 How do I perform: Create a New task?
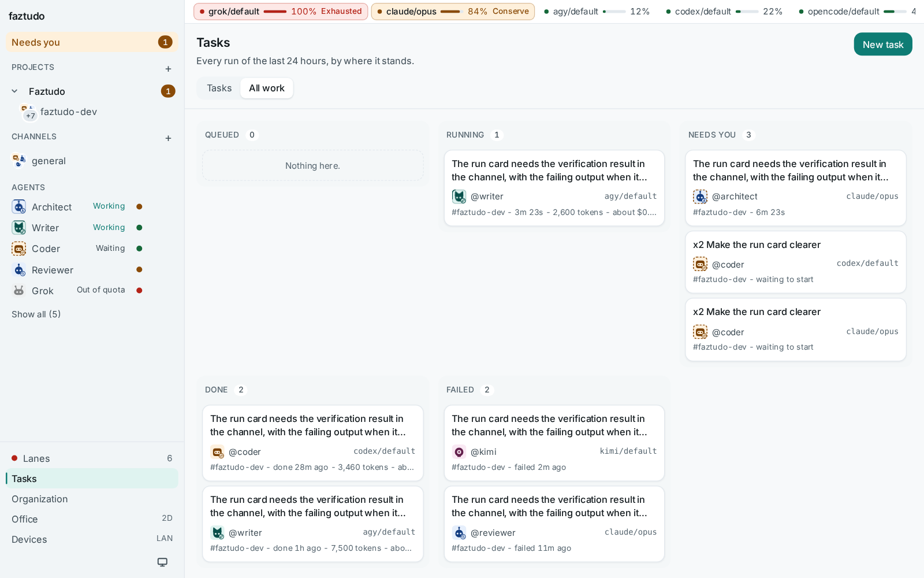[x=883, y=45]
